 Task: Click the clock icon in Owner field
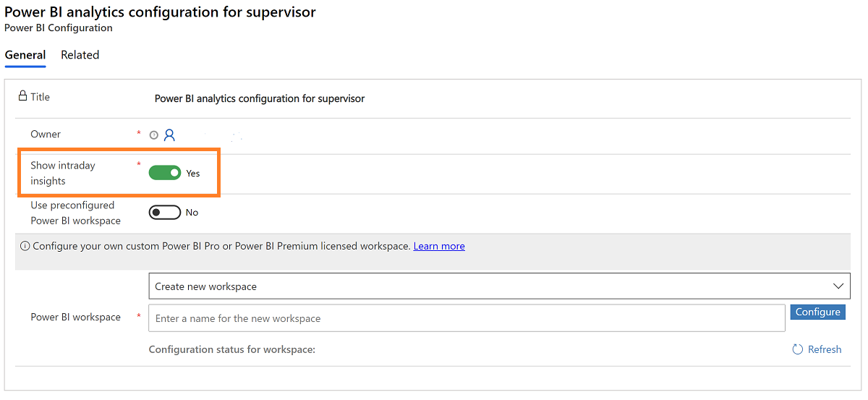(153, 135)
